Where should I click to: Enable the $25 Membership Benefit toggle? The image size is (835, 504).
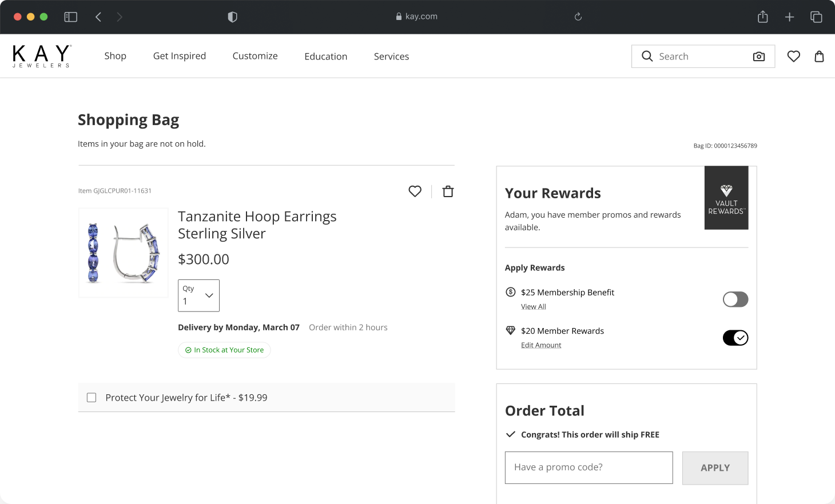pos(735,299)
